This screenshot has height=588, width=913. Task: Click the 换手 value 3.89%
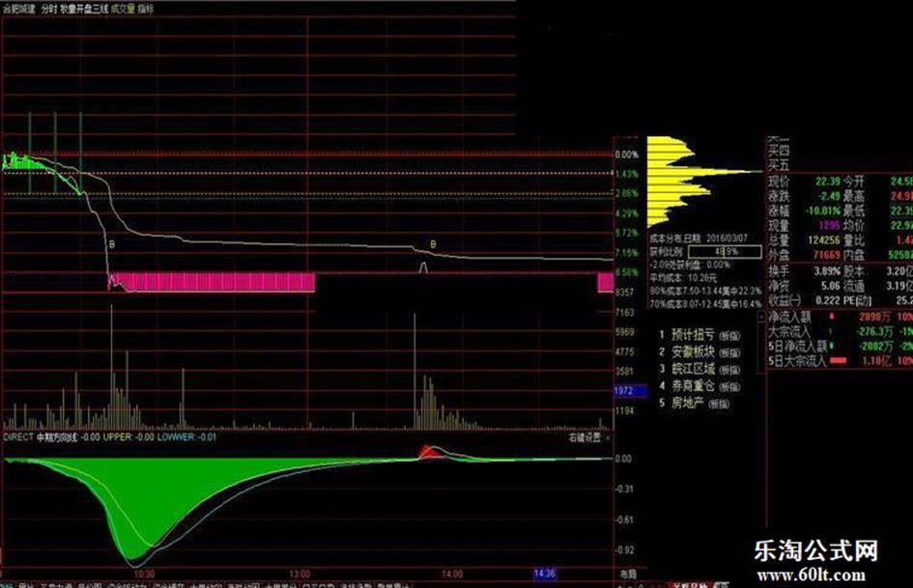pyautogui.click(x=827, y=271)
